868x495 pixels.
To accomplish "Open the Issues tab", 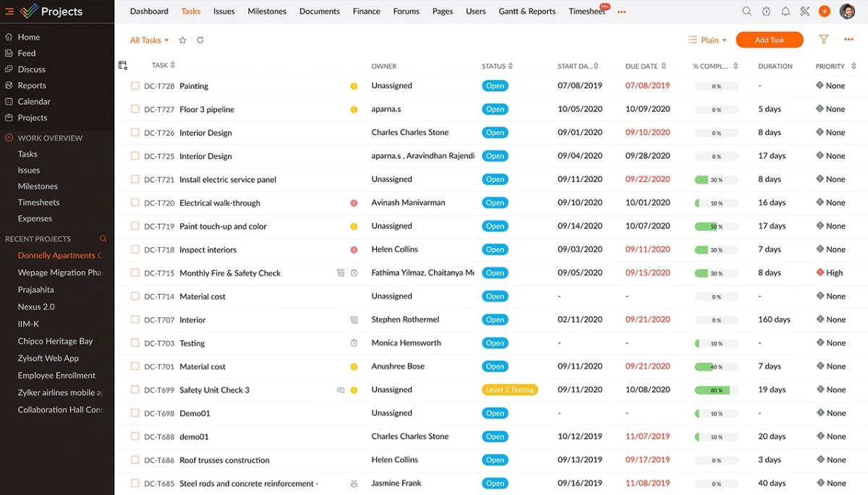I will (x=224, y=12).
